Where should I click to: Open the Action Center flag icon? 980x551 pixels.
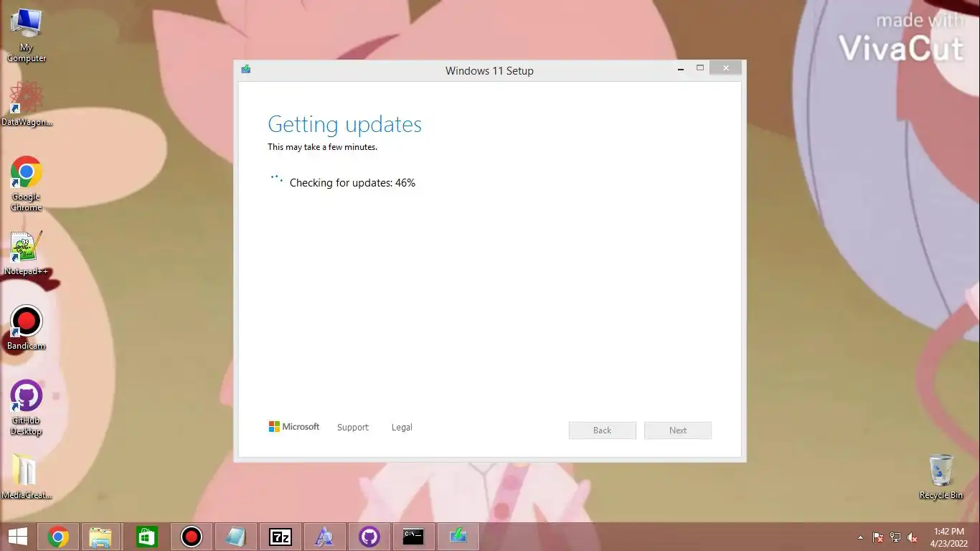pos(878,537)
